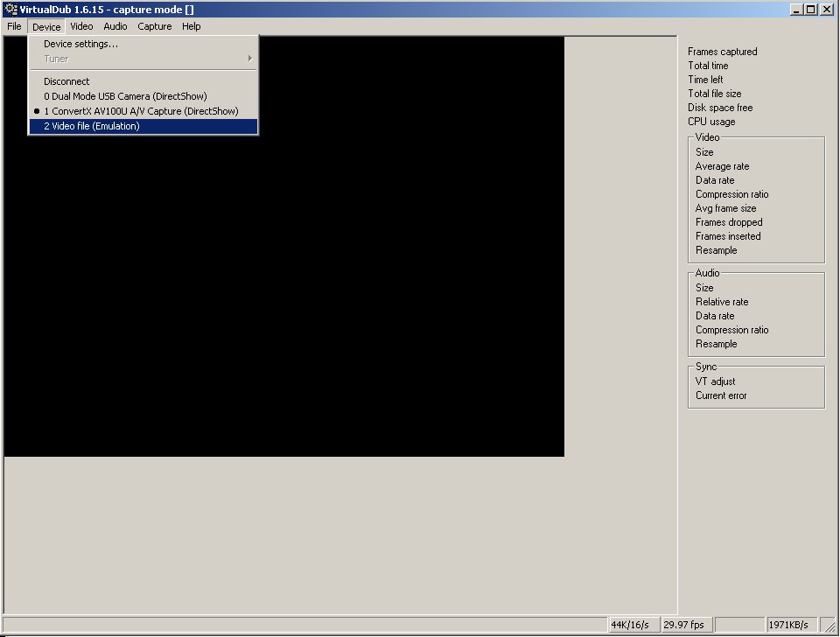Click the Frames captured label
The width and height of the screenshot is (840, 637).
(722, 52)
